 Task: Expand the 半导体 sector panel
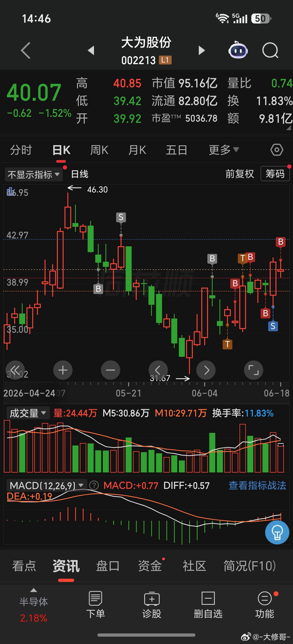34,605
